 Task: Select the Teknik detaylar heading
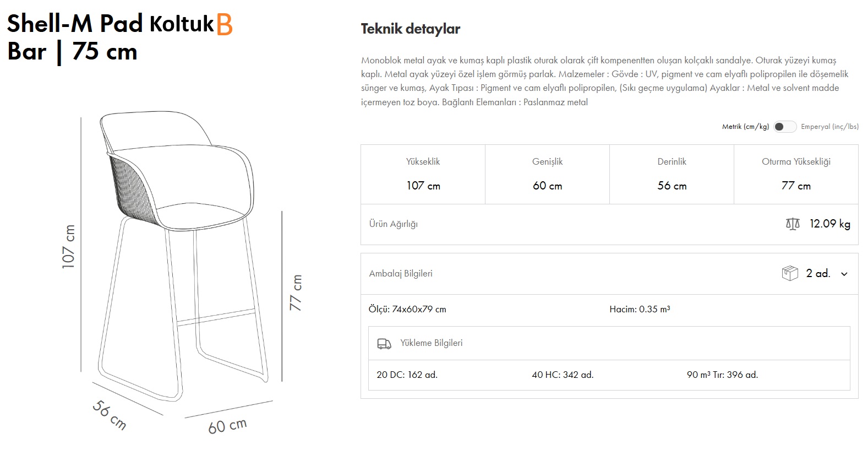pyautogui.click(x=410, y=29)
